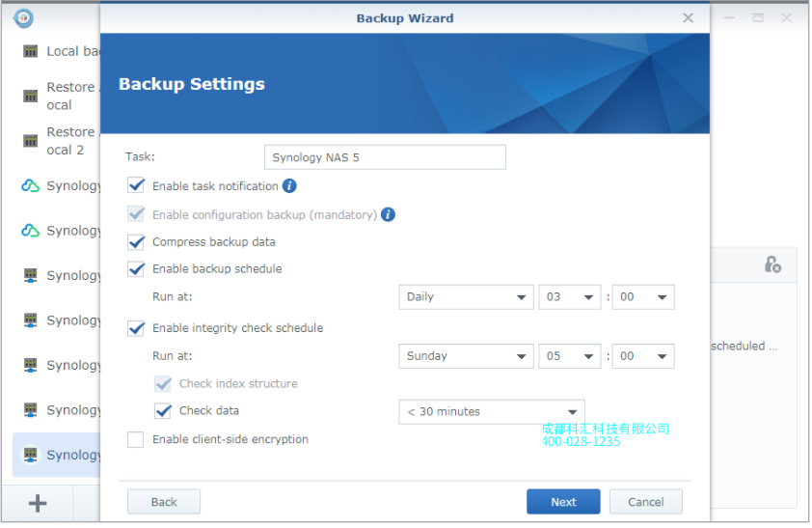Click the Task name input field
812x528 pixels.
386,157
